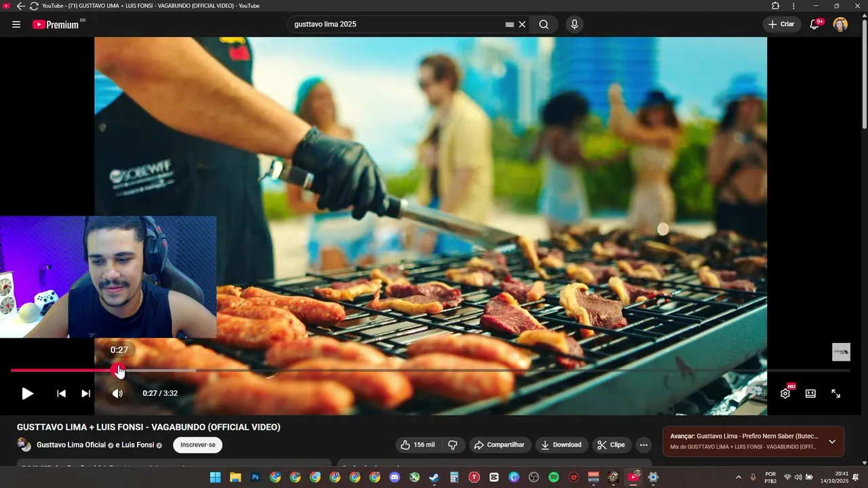Viewport: 868px width, 488px height.
Task: Open CapCut from the taskbar
Action: (494, 477)
